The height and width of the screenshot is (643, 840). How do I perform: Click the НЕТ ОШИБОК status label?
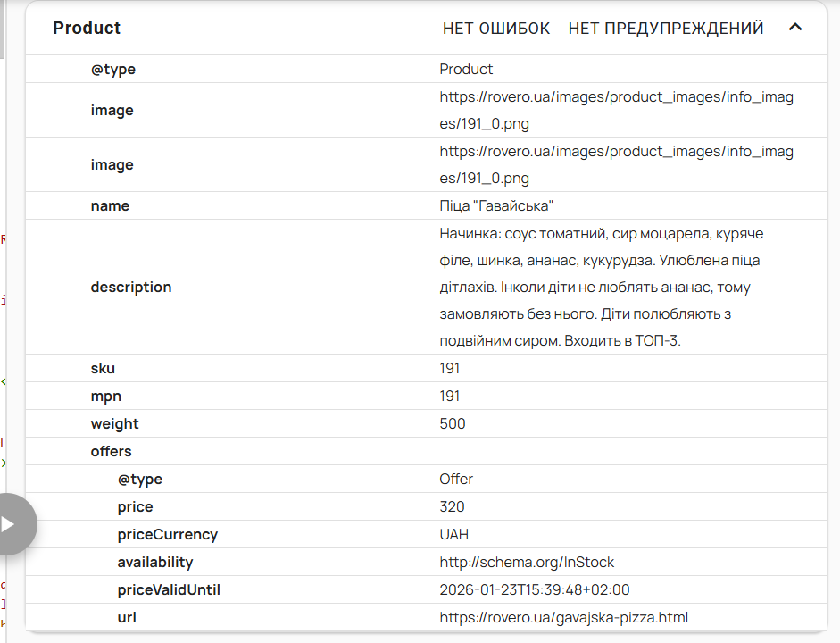496,29
